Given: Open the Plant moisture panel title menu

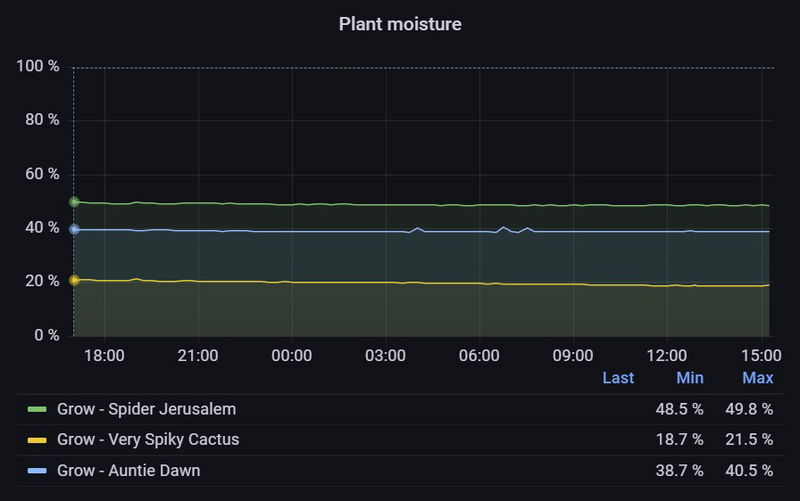Looking at the screenshot, I should pos(400,24).
